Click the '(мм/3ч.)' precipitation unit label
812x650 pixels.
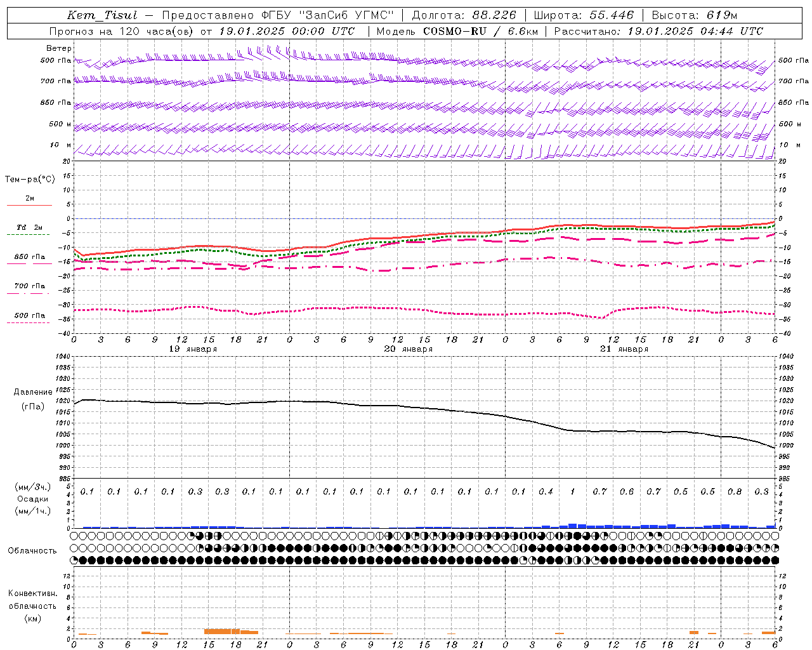33,487
